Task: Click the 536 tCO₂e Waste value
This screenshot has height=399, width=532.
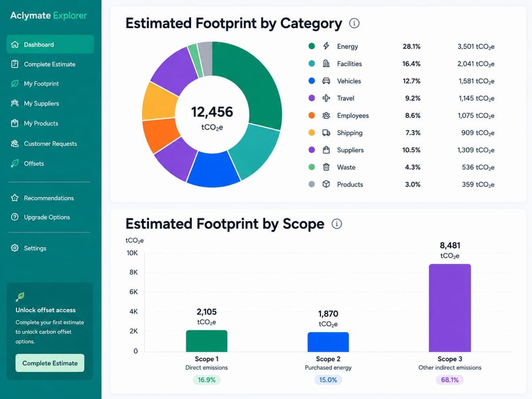Action: (478, 167)
